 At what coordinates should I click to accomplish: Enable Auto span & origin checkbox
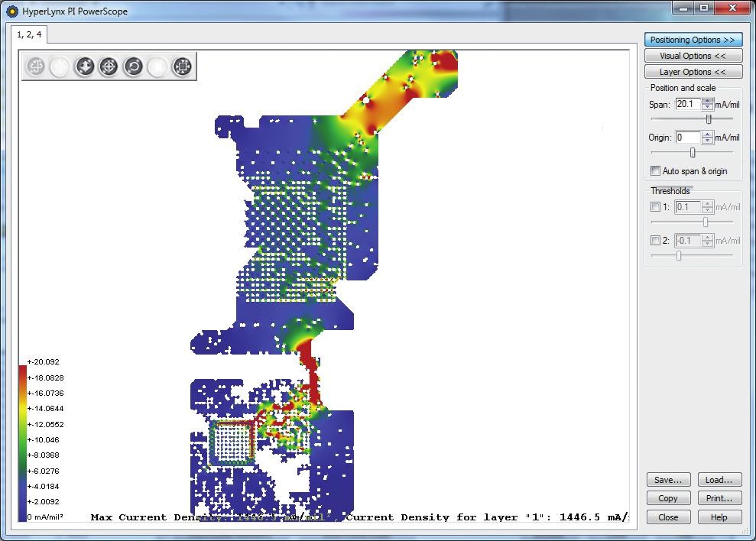(x=655, y=171)
